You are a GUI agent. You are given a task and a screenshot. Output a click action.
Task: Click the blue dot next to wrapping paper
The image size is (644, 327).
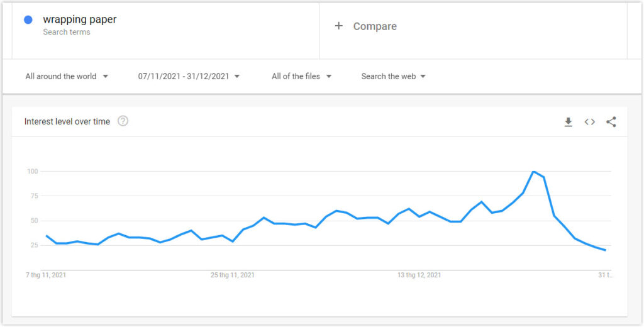tap(28, 19)
